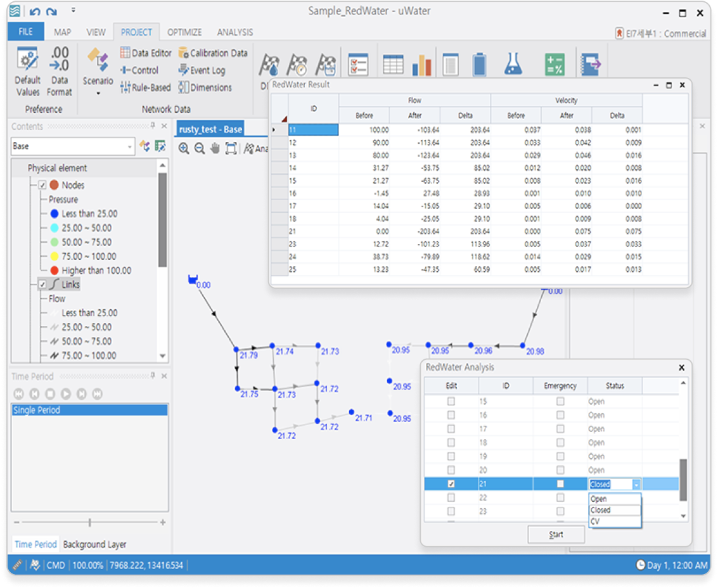This screenshot has width=718, height=588.
Task: Adjust the Time Period slider handle
Action: (89, 523)
